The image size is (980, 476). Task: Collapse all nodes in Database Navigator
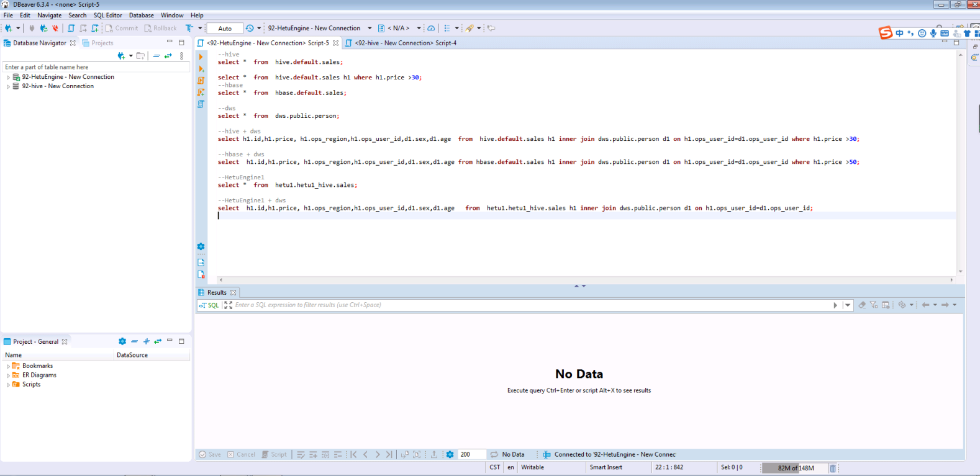tap(157, 56)
